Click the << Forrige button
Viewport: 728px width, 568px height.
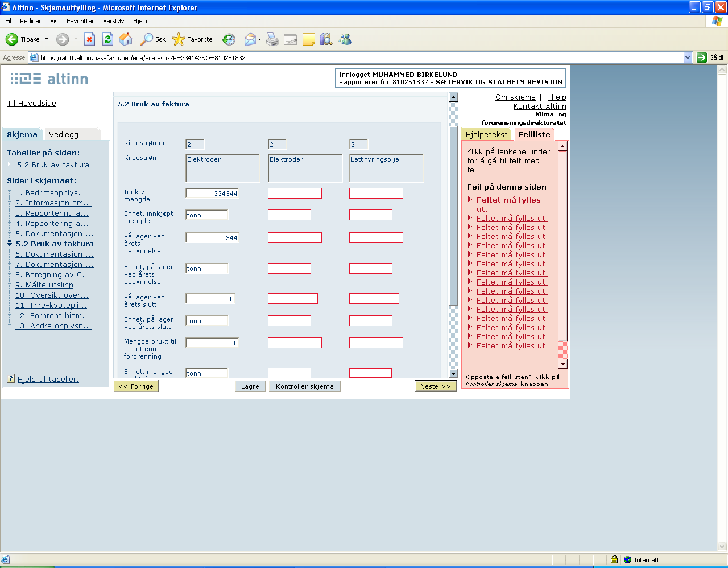pos(136,386)
